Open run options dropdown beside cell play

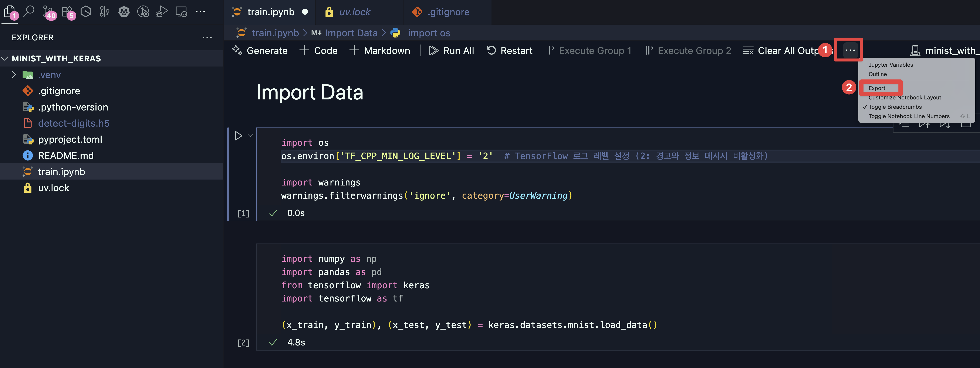click(x=250, y=136)
